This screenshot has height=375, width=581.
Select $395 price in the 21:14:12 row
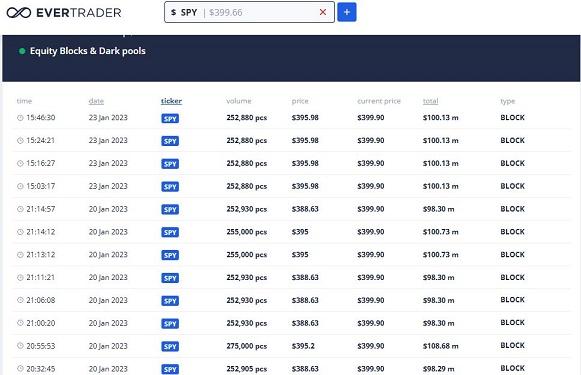(300, 232)
